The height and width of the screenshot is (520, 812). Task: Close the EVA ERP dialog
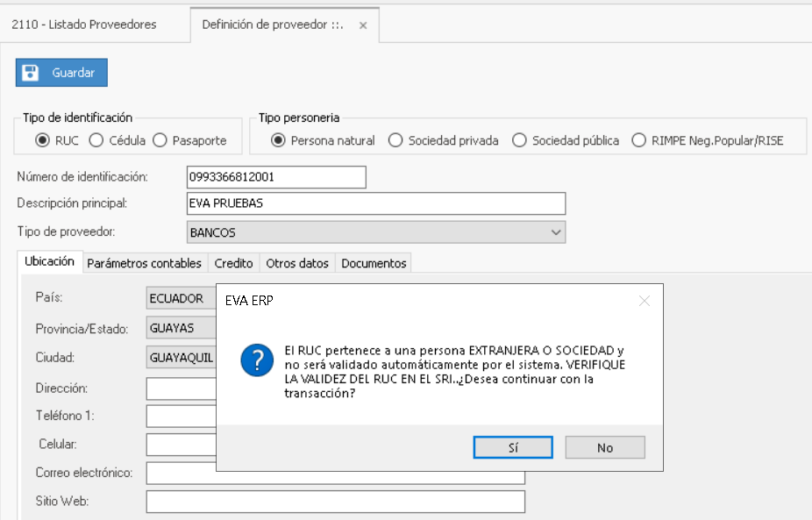645,301
